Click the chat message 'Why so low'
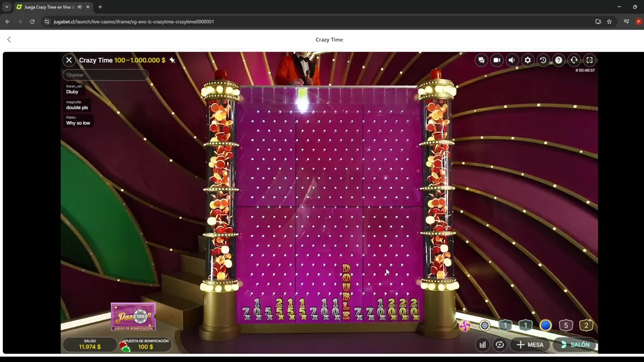The height and width of the screenshot is (362, 644). pos(78,123)
